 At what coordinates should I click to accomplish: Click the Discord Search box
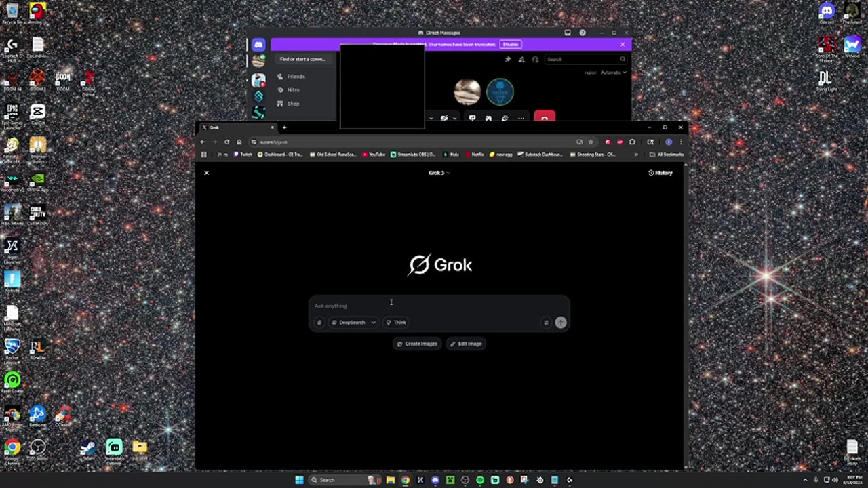click(585, 60)
